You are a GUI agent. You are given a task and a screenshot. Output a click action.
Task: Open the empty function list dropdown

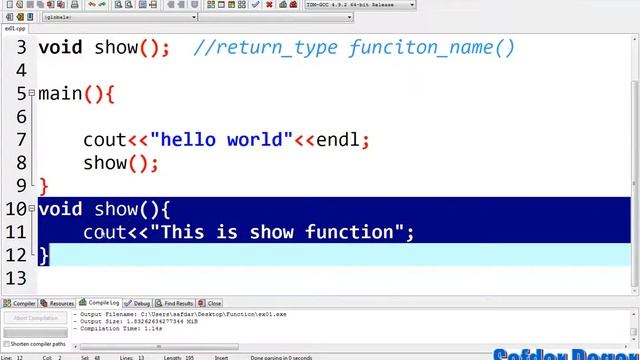point(276,17)
